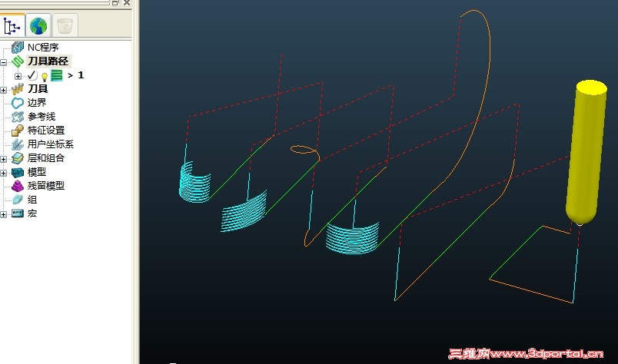Click the 参考线 pattern icon
The image size is (618, 364).
pyautogui.click(x=18, y=117)
